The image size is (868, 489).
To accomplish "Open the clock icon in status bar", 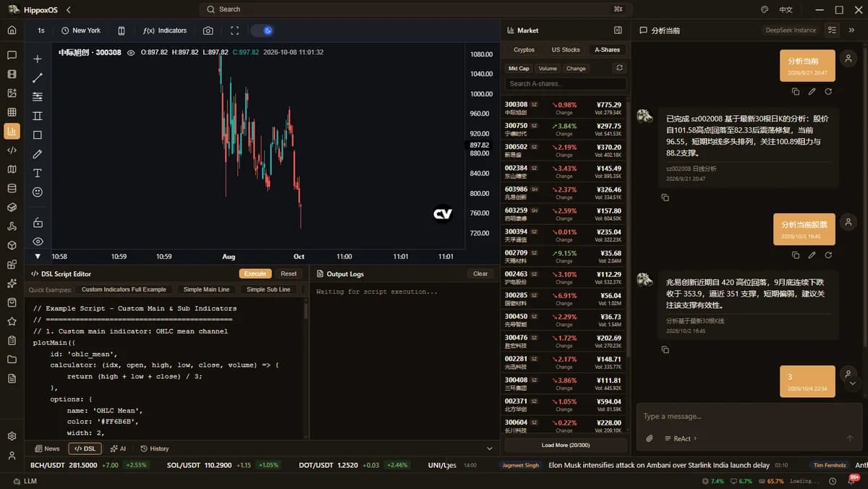I will pos(833,481).
